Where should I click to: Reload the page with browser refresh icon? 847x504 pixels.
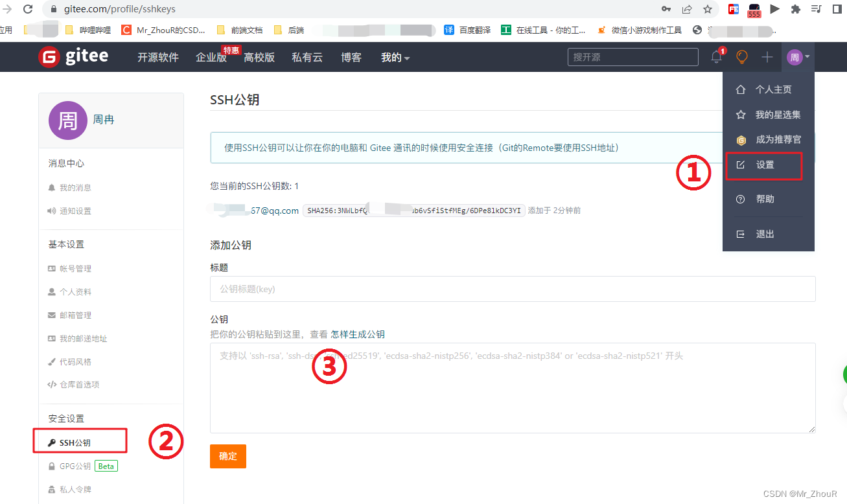pos(28,9)
